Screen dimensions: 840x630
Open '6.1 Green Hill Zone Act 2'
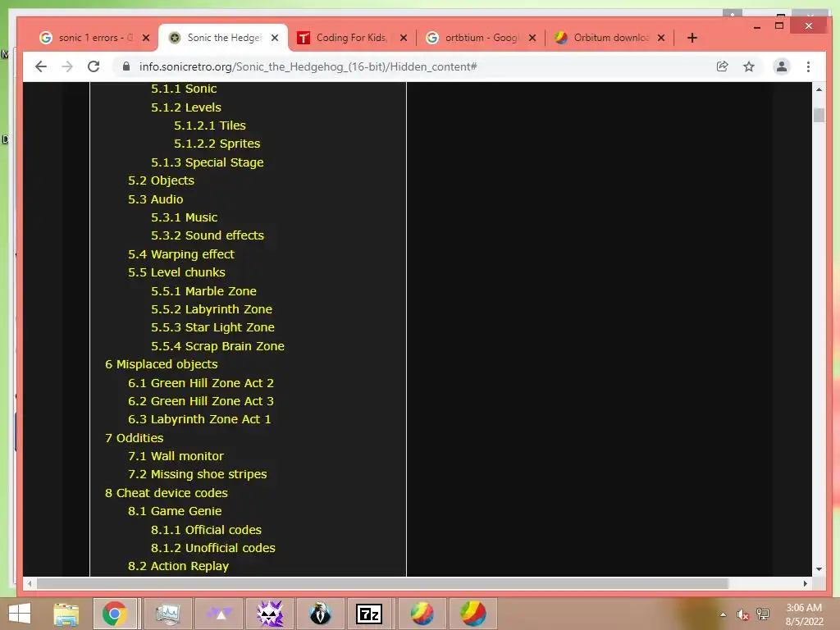click(201, 383)
